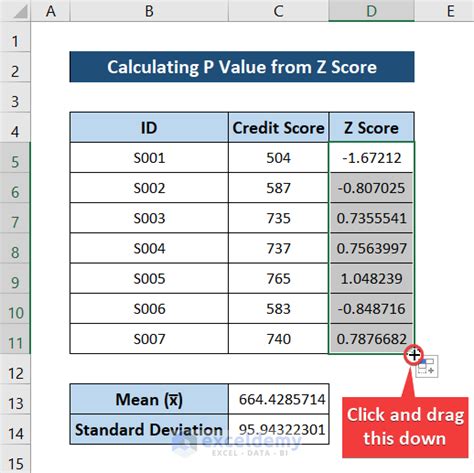This screenshot has height=473, width=474.
Task: Select Z score cell 0.7876682
Action: 371,339
